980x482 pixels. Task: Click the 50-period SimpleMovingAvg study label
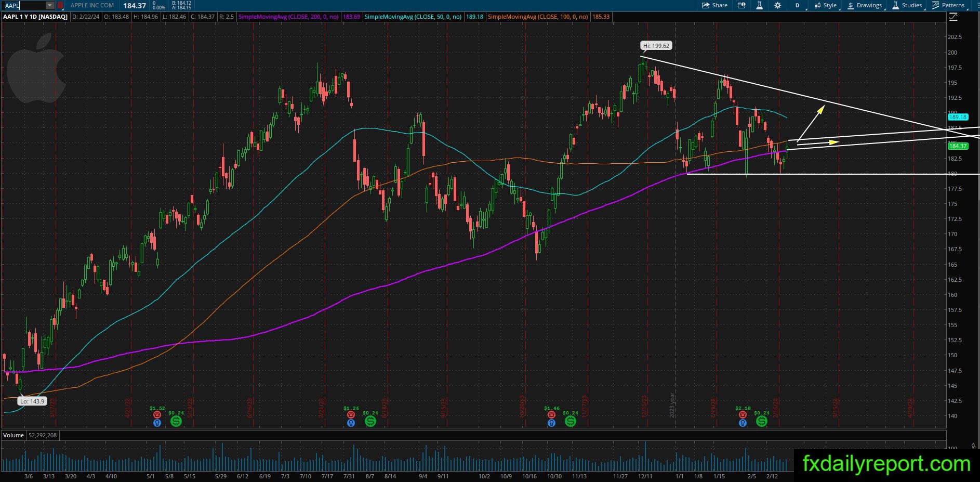click(x=413, y=17)
